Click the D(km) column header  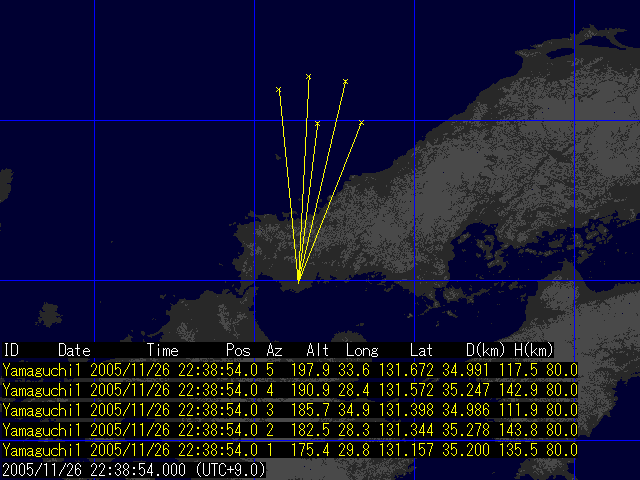[x=486, y=351]
